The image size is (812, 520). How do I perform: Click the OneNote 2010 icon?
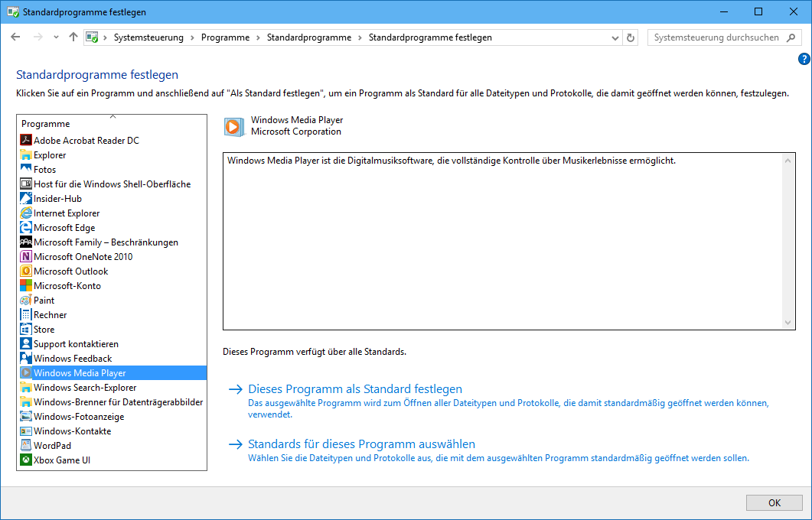pos(26,256)
